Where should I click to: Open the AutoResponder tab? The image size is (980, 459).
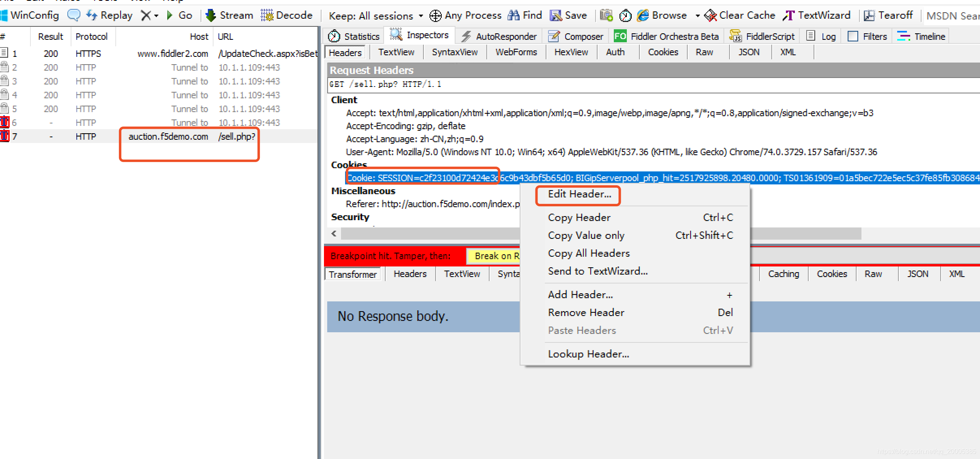[x=499, y=36]
